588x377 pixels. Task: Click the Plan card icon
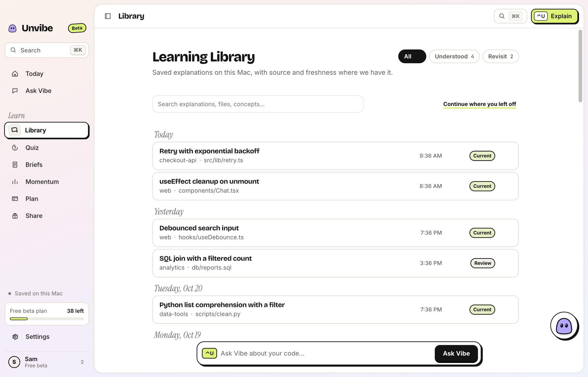coord(15,199)
